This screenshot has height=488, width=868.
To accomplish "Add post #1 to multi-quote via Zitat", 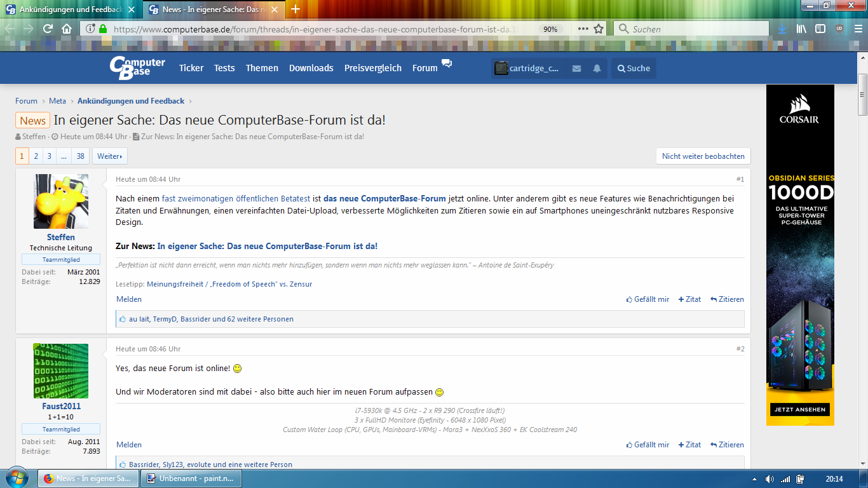I will coord(689,299).
